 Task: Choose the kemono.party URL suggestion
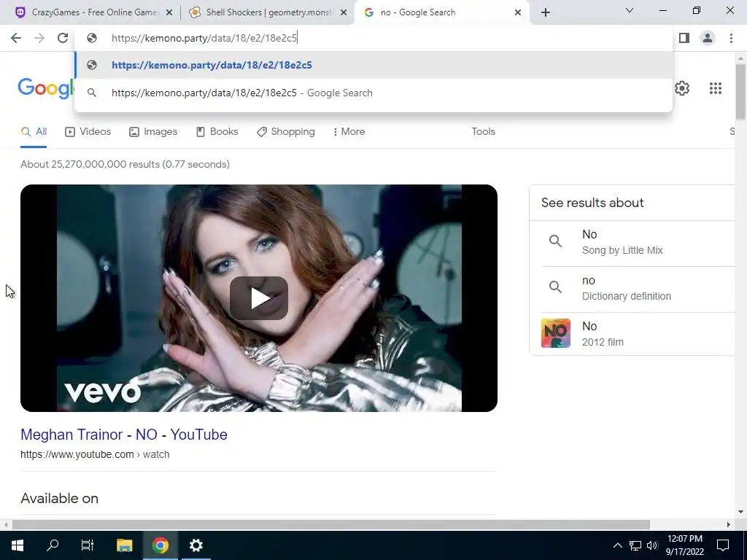pos(373,65)
